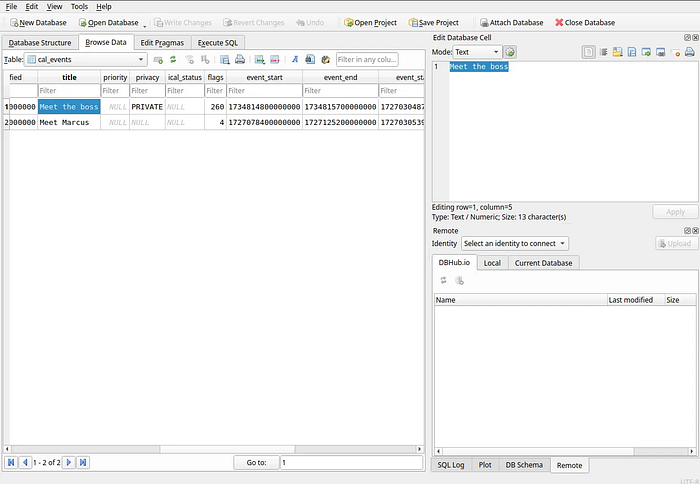Open the Table selector showing cal_events
This screenshot has width=700, height=484.
pos(86,59)
